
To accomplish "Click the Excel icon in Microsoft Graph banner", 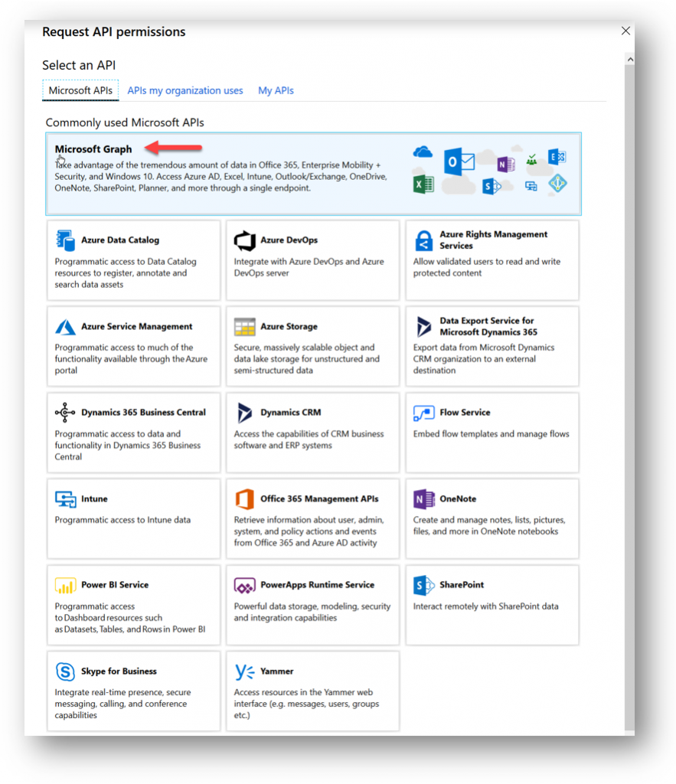I will click(423, 185).
